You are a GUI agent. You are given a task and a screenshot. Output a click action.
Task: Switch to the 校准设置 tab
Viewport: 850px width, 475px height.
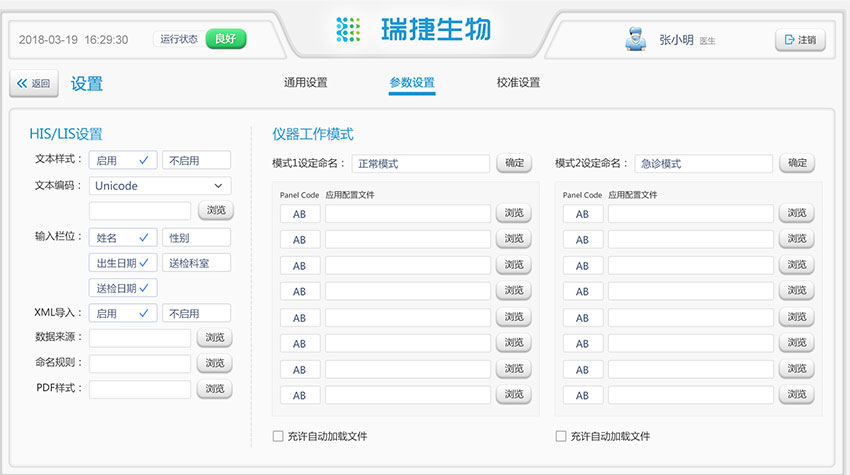518,83
